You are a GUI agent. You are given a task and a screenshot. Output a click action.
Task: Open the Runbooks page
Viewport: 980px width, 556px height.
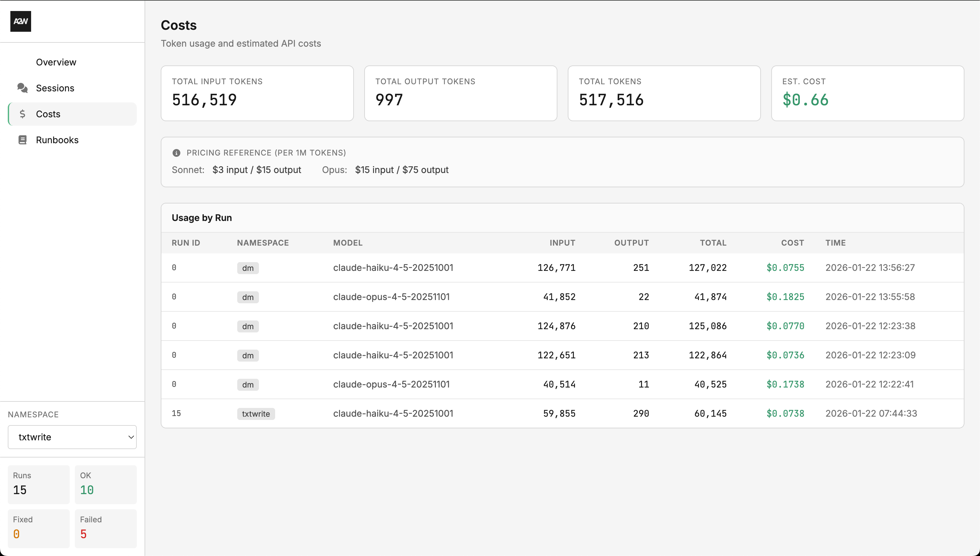click(57, 140)
